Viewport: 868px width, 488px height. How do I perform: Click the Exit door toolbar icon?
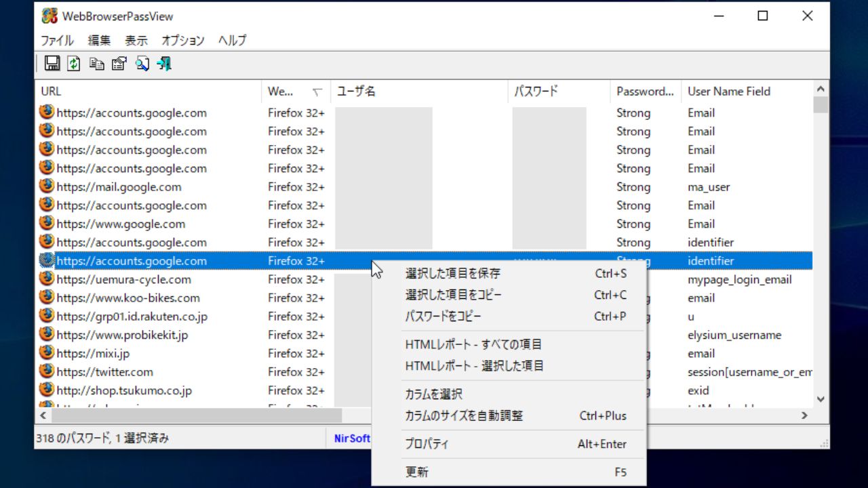pyautogui.click(x=164, y=64)
